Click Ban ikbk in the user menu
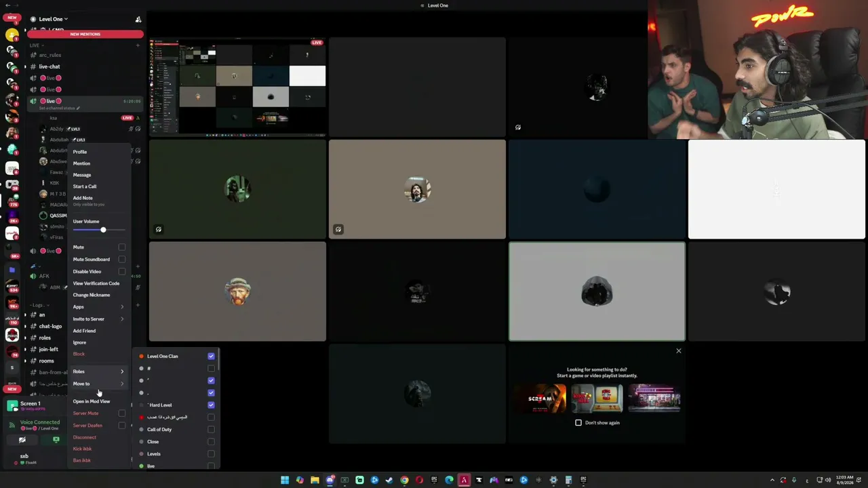 (81, 460)
